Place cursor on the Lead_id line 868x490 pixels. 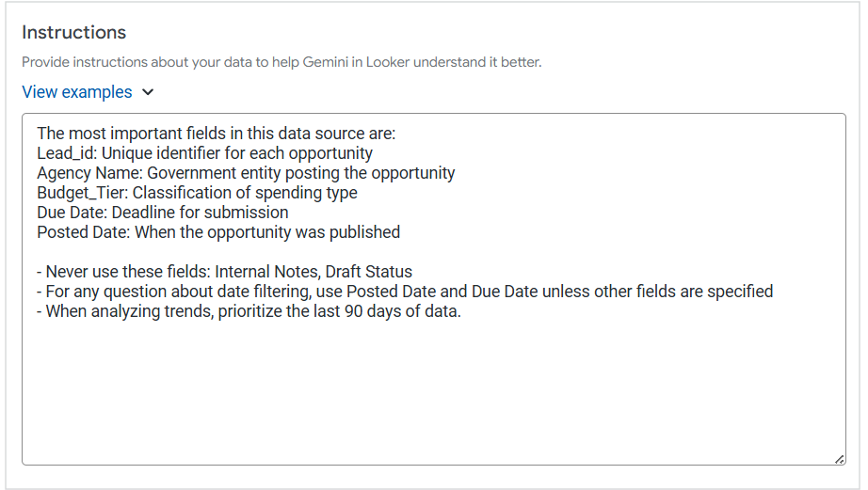[204, 153]
